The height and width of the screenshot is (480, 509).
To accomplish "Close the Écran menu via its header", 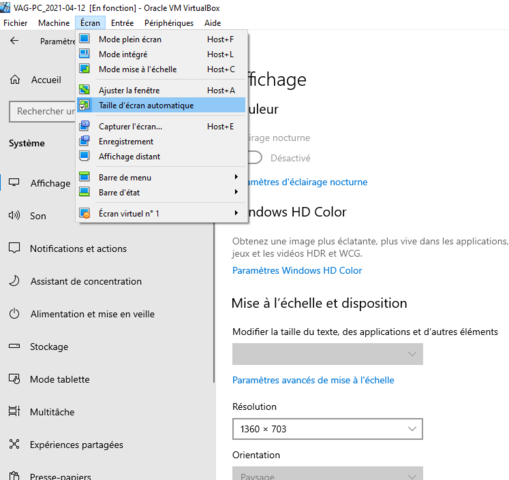I will coord(90,23).
